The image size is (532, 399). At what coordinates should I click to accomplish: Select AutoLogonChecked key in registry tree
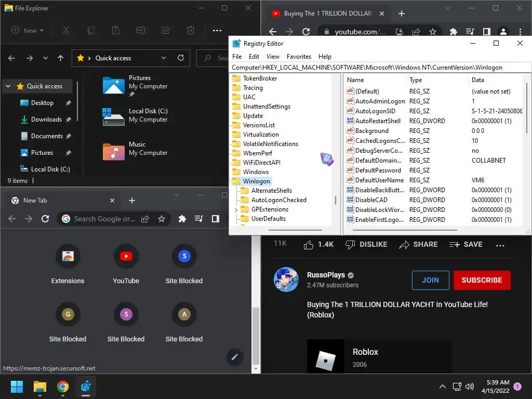point(278,200)
